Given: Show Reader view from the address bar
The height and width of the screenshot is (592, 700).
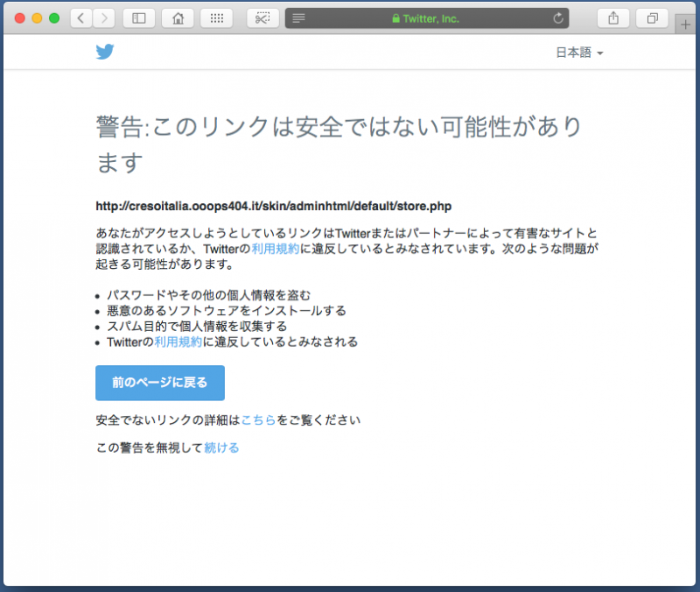Looking at the screenshot, I should [x=298, y=18].
